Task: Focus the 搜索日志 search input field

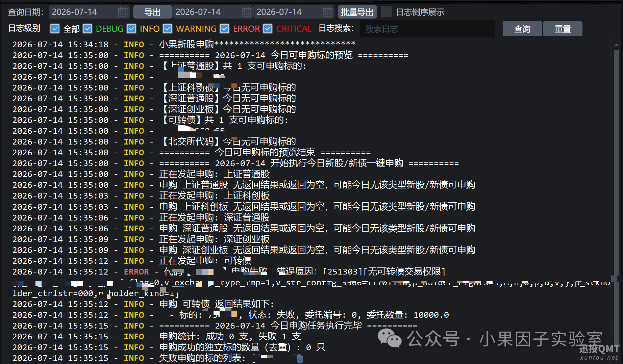Action: tap(427, 29)
